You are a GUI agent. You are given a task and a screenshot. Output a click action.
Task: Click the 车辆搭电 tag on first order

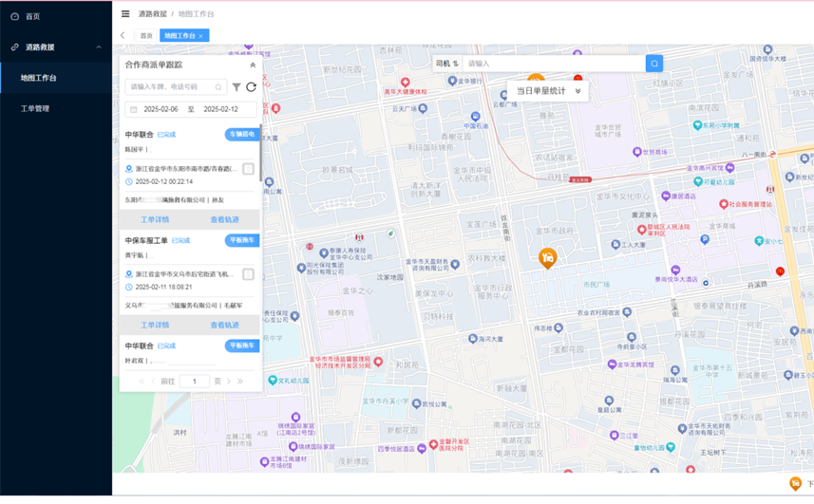pos(242,134)
